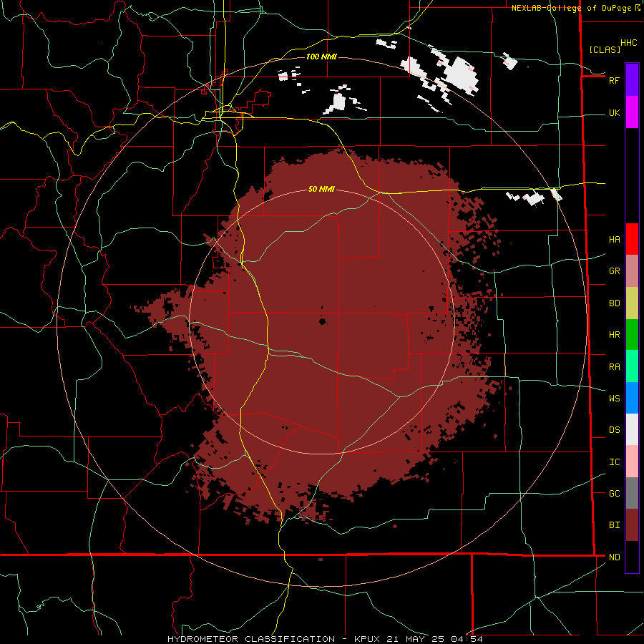Viewport: 644px width, 644px height.
Task: Click the purple RF legend color swatch
Action: [x=632, y=80]
